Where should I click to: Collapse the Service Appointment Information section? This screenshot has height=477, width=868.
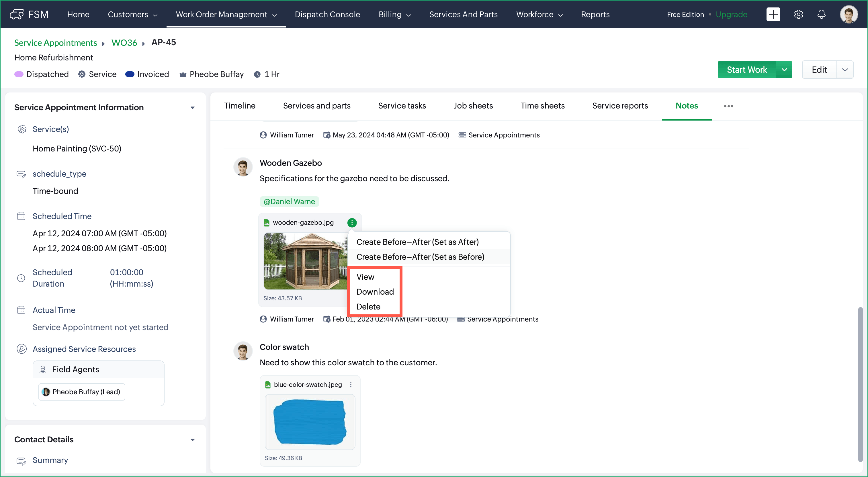tap(192, 108)
